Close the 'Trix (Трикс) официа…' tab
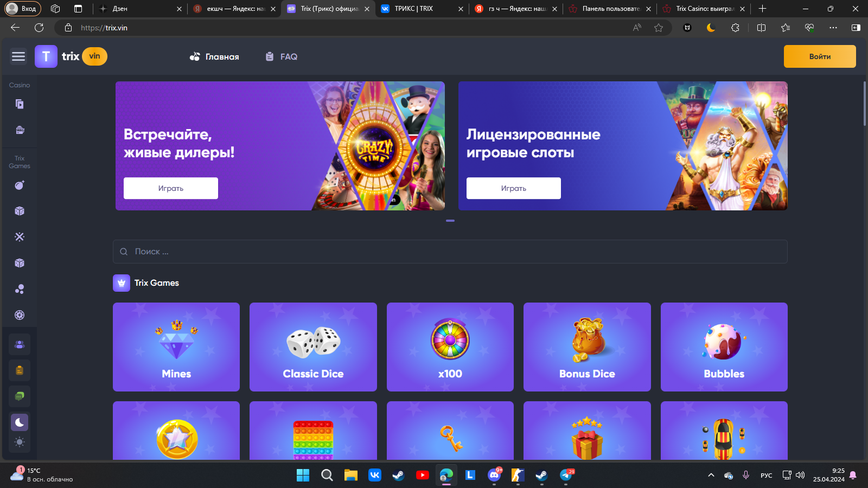The image size is (868, 488). click(x=367, y=9)
